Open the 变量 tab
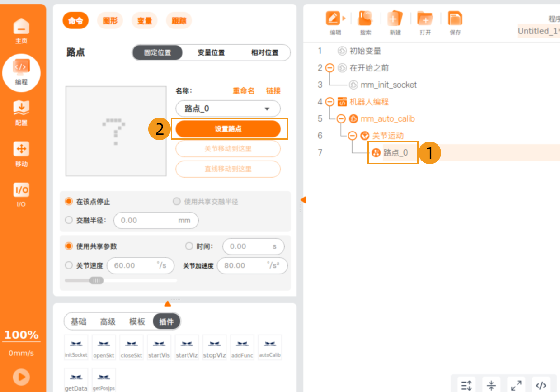 pos(145,20)
